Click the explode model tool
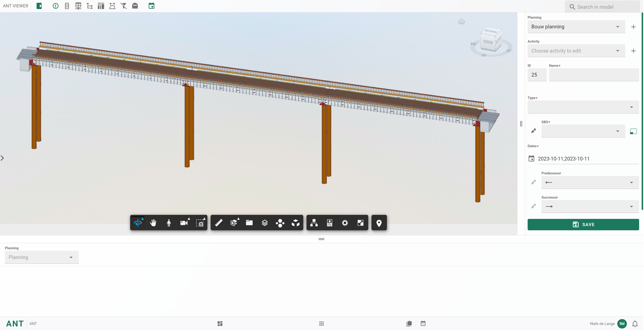Image resolution: width=644 pixels, height=330 pixels. tap(296, 223)
